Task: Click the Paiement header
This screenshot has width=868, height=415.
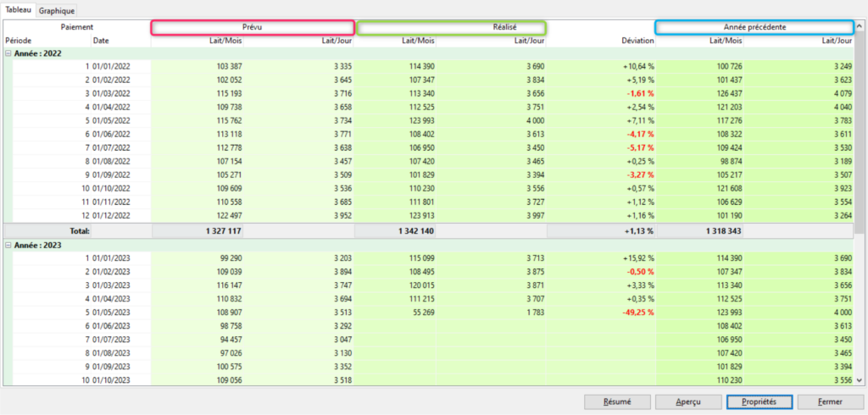Action: click(77, 26)
